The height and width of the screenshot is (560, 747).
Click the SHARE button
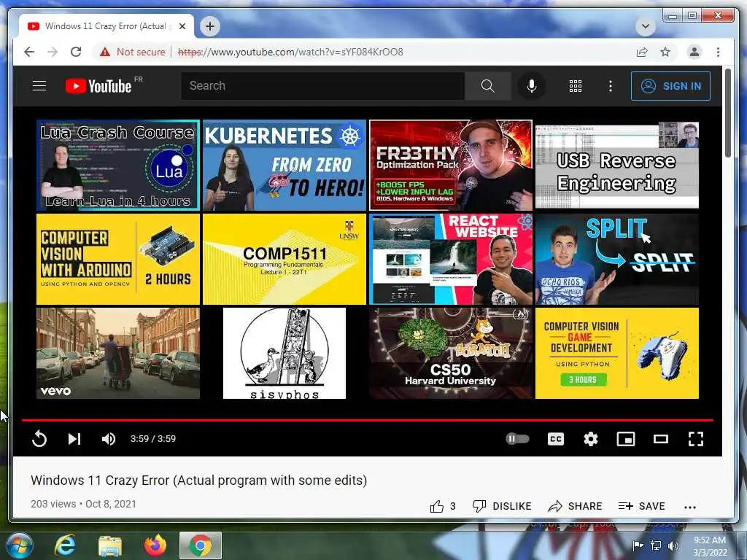click(575, 506)
